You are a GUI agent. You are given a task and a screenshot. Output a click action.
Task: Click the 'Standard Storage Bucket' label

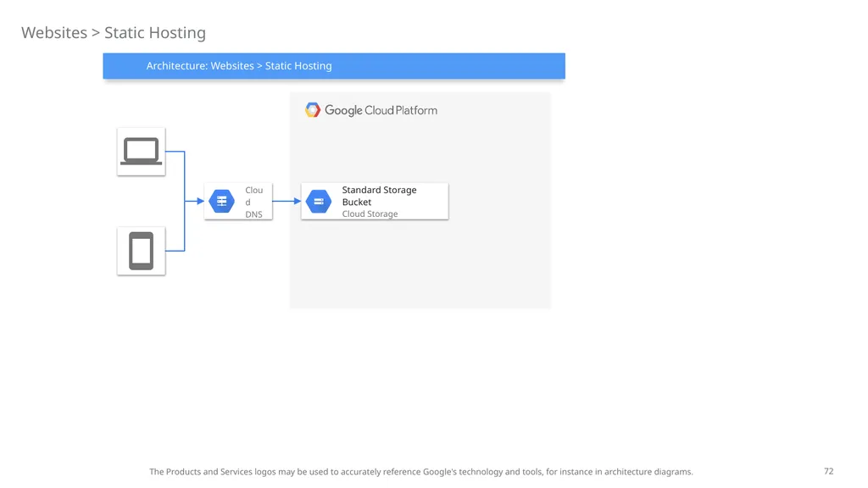(379, 196)
